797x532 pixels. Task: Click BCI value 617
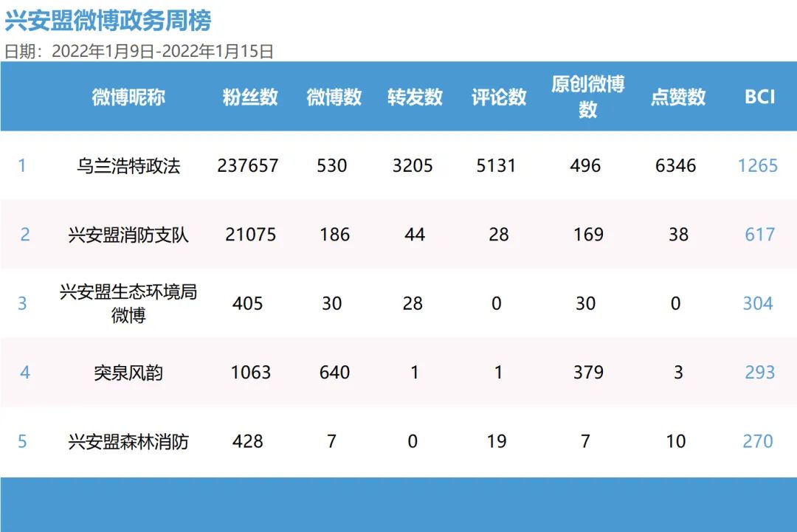pos(760,235)
